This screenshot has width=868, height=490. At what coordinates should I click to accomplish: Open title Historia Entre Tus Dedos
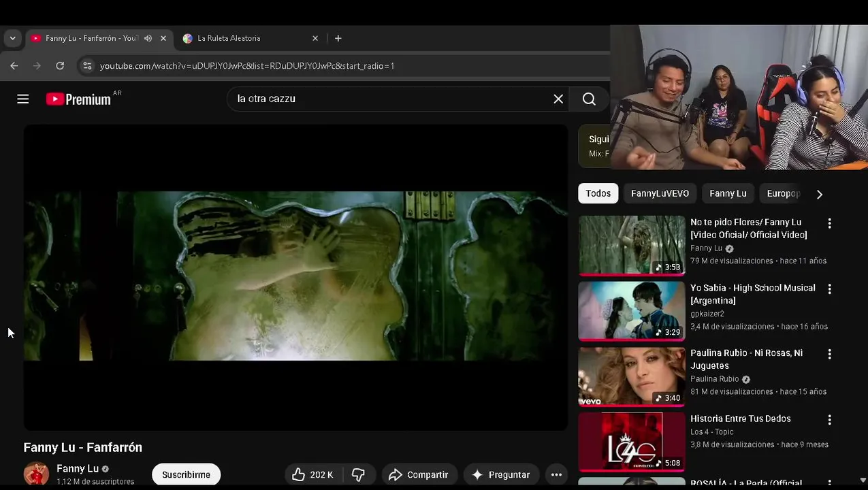click(x=741, y=419)
